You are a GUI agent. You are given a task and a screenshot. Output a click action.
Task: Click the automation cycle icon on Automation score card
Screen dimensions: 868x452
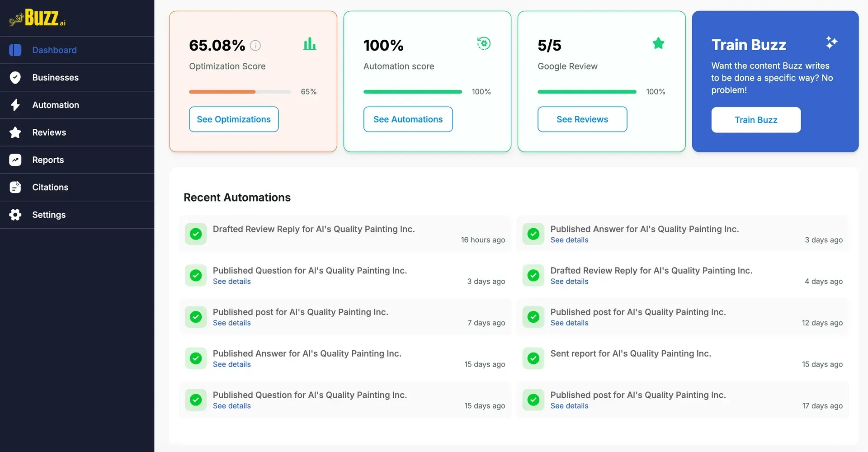[484, 43]
